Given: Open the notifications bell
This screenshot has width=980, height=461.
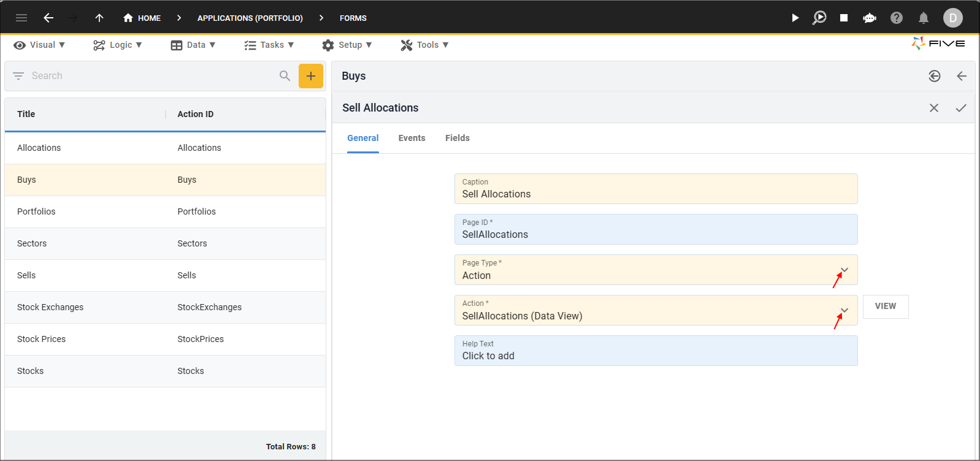Looking at the screenshot, I should 924,18.
